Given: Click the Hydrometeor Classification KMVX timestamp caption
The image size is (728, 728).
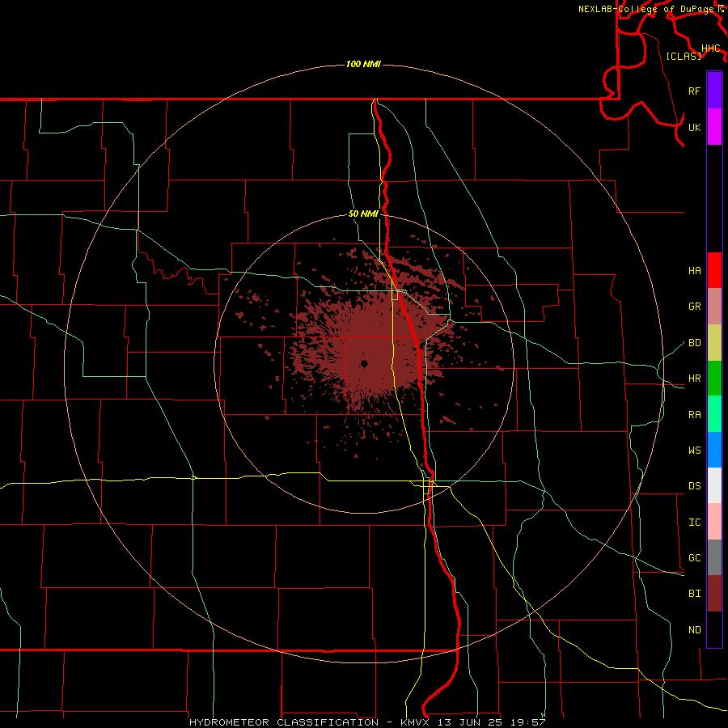Looking at the screenshot, I should click(367, 722).
